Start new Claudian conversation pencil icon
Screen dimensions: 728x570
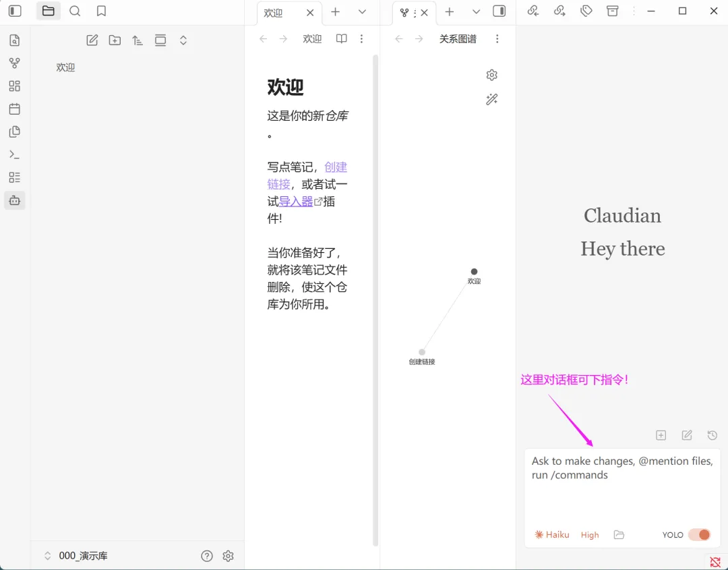(687, 435)
